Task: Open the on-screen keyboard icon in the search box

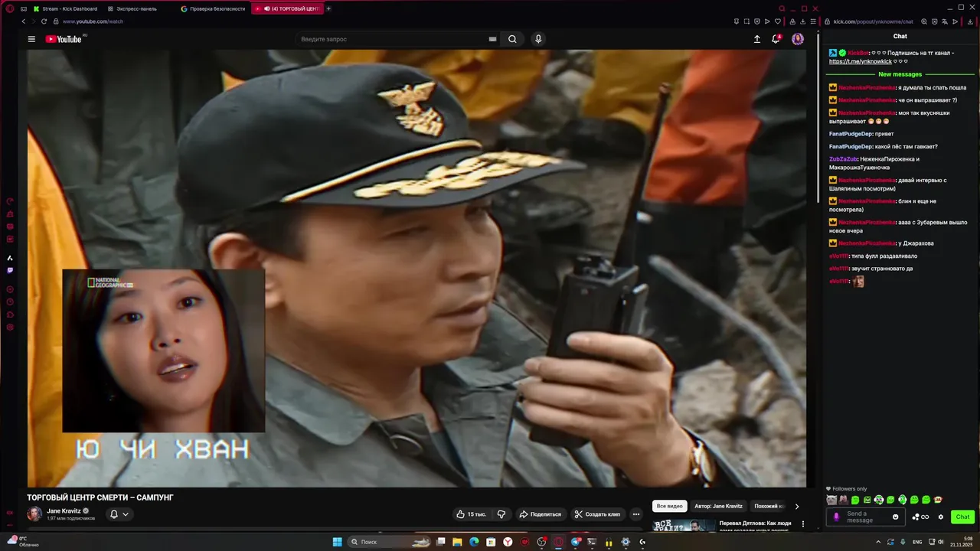Action: (492, 39)
